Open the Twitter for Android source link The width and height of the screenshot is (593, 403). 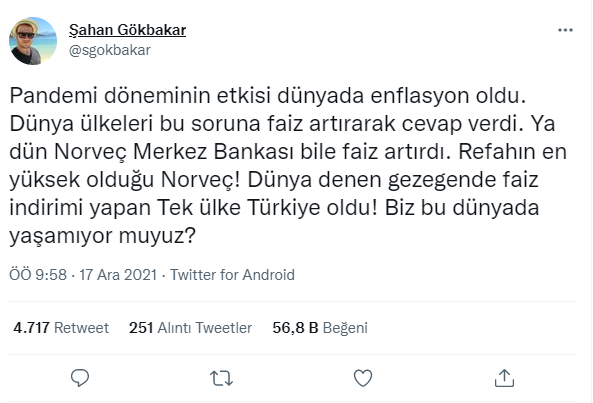click(232, 274)
